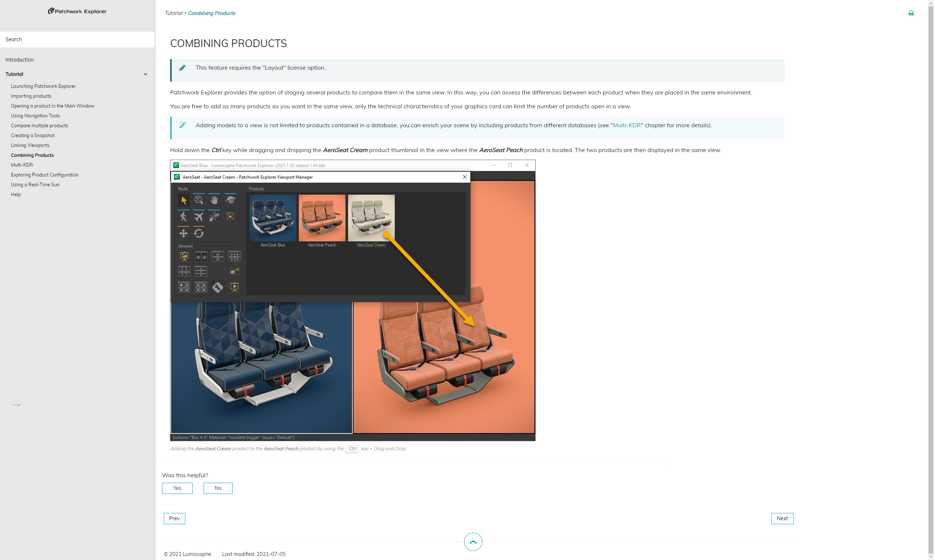Select the four-arrow move icon
The height and width of the screenshot is (560, 934).
184,233
